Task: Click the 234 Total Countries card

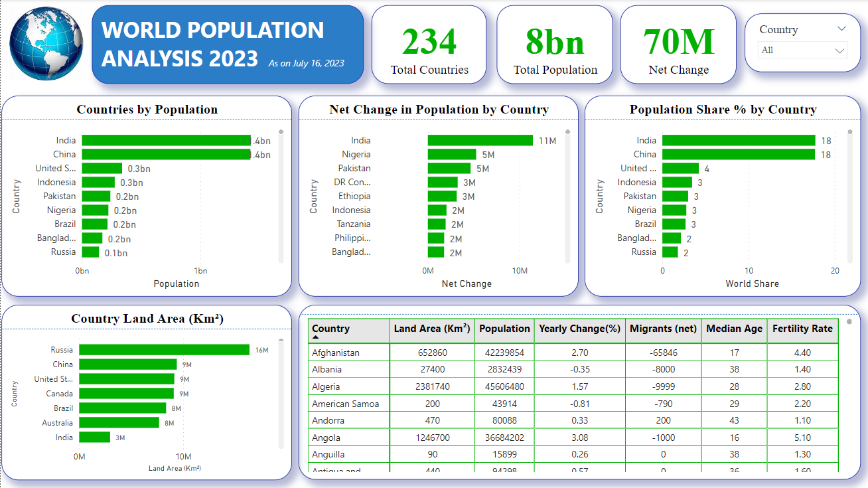Action: click(429, 45)
